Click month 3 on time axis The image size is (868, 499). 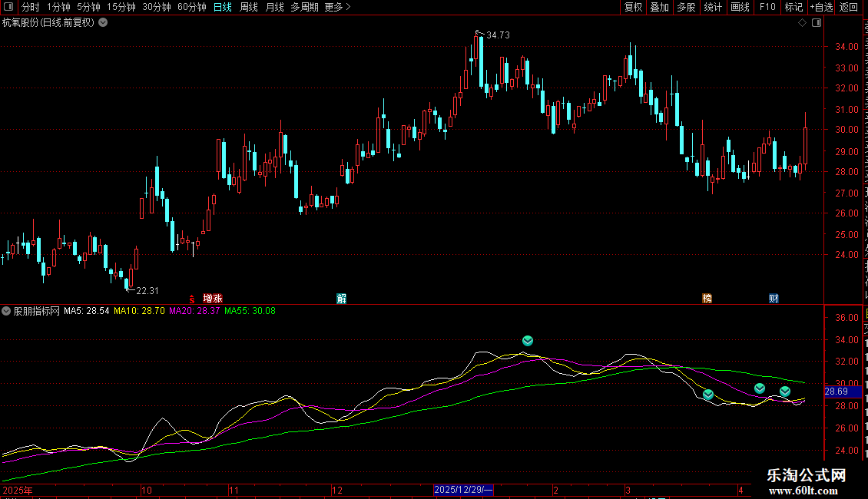click(x=628, y=490)
